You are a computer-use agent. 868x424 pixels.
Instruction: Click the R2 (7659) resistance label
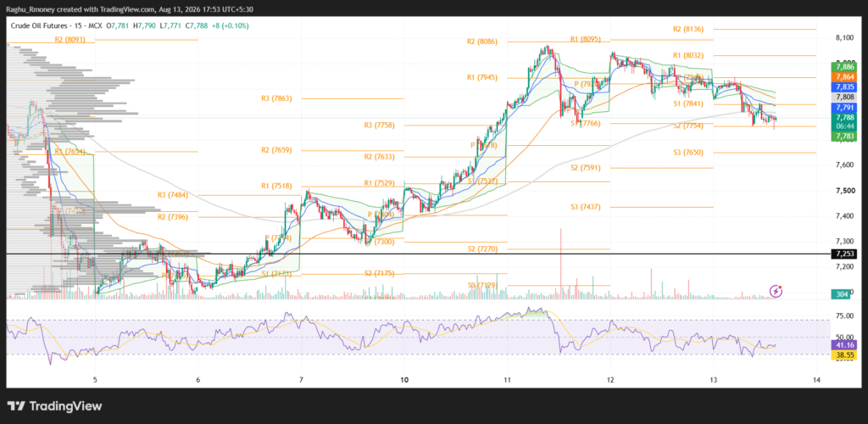(277, 150)
